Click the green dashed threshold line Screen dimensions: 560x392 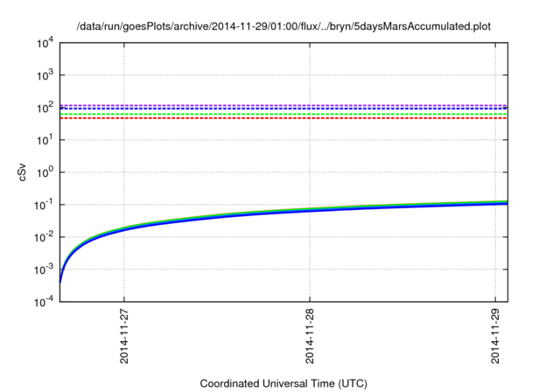coord(283,115)
